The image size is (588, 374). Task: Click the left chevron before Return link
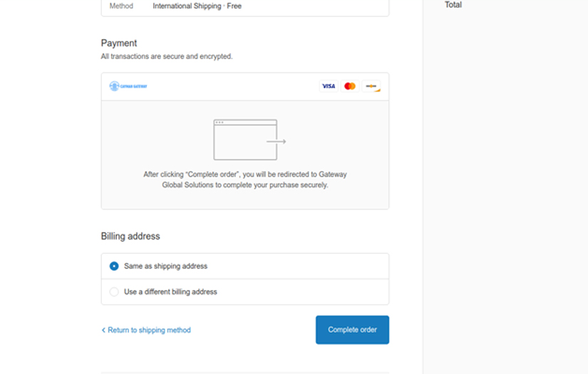click(x=103, y=331)
